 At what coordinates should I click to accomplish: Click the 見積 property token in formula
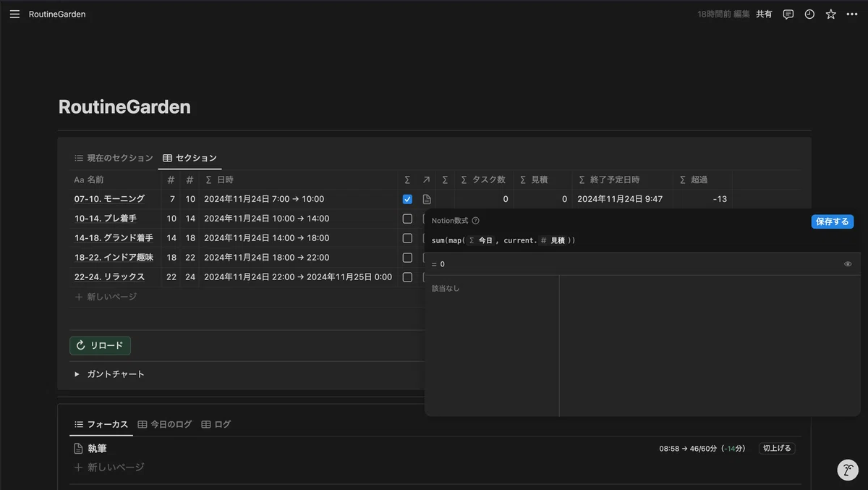553,240
